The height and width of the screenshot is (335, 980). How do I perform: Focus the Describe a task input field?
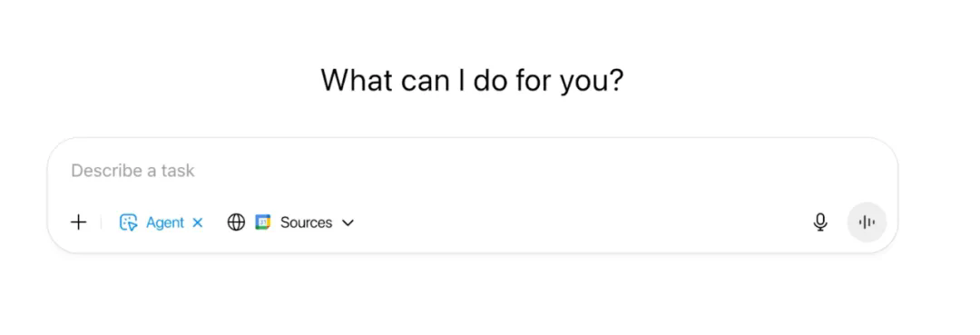[x=473, y=171]
